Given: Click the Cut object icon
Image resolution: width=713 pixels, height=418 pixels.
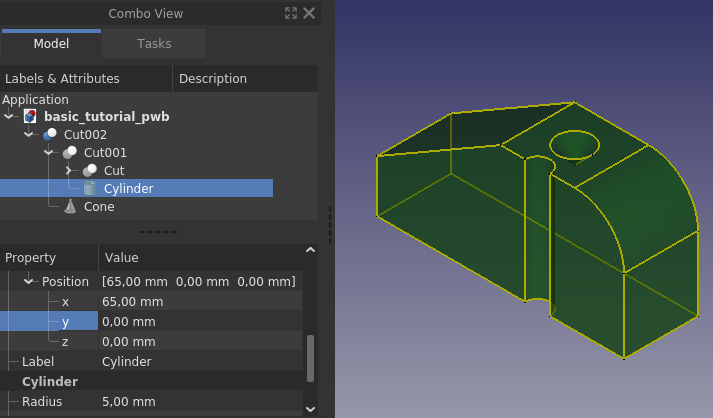Looking at the screenshot, I should 90,171.
